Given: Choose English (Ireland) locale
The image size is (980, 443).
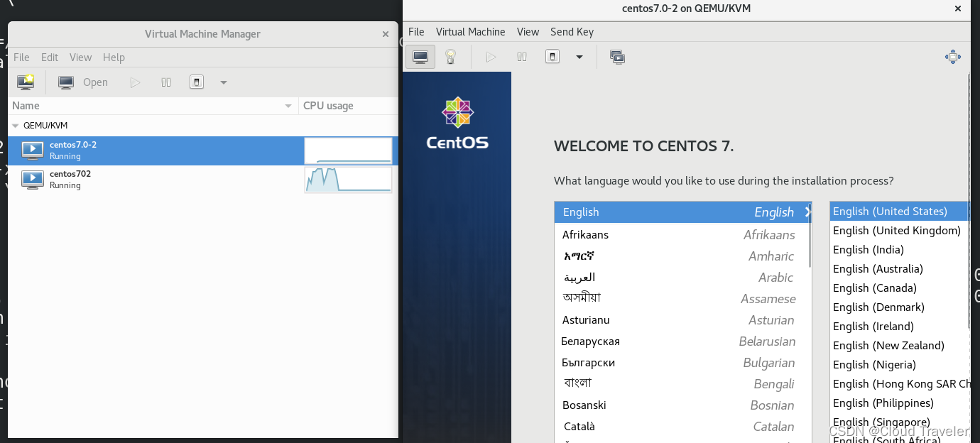Looking at the screenshot, I should point(900,327).
